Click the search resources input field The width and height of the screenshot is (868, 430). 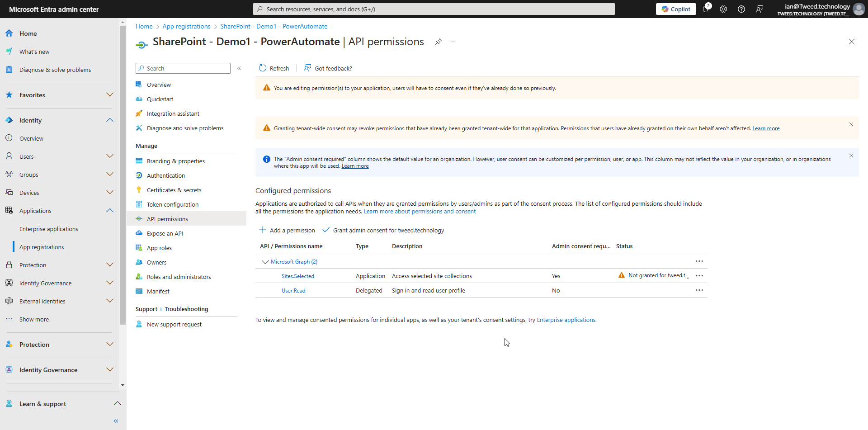click(433, 9)
